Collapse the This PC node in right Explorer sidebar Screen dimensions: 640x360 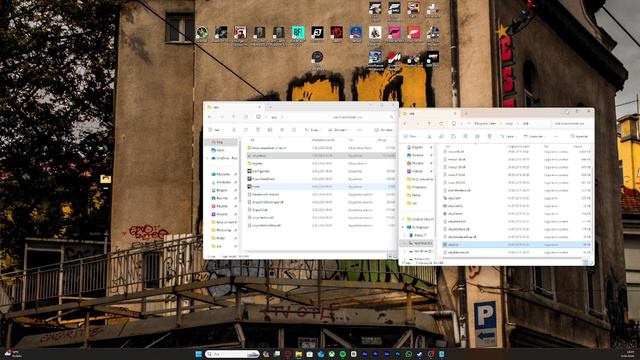pyautogui.click(x=403, y=227)
